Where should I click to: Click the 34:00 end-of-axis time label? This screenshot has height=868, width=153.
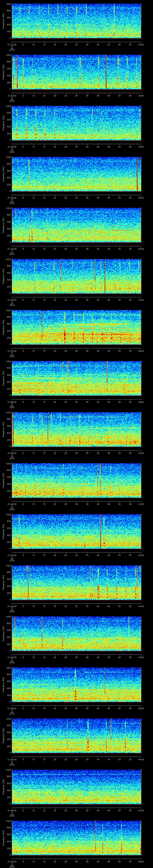(x=141, y=147)
